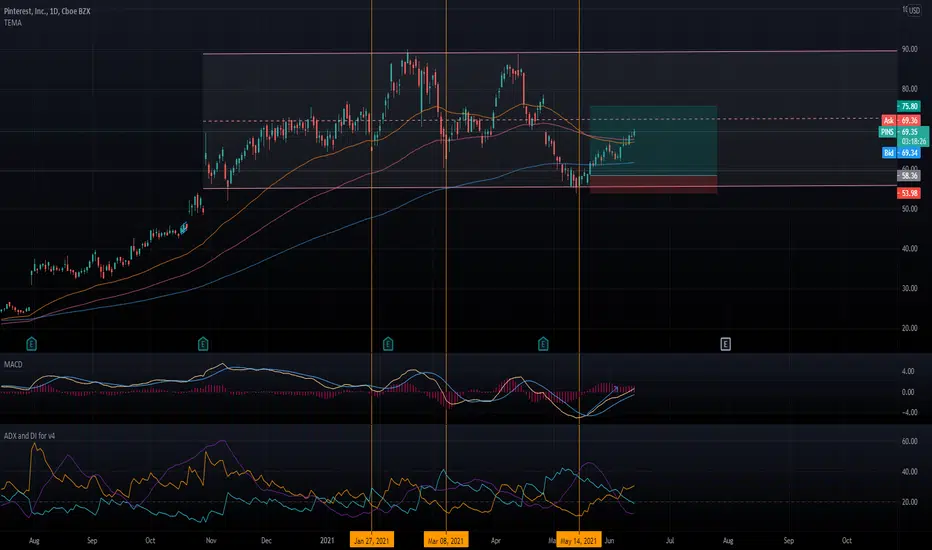Screen dimensions: 932x550
Task: Click the 58.36 entry price label
Action: (x=909, y=176)
